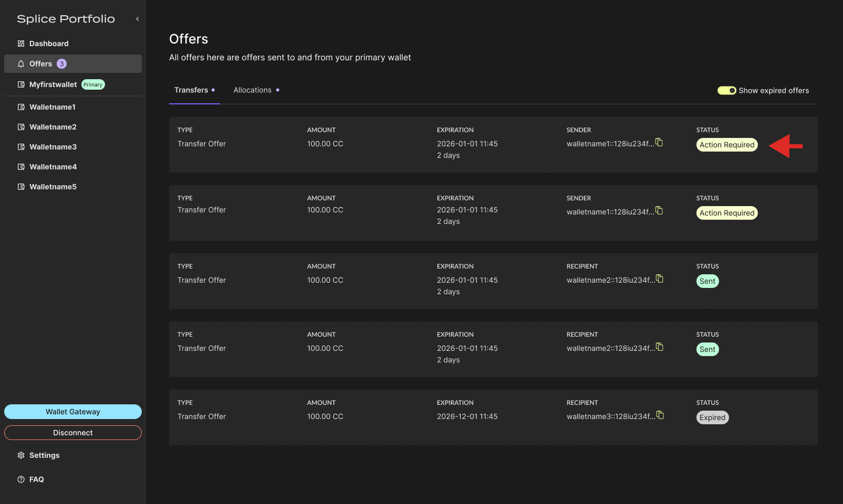Click the Disconnect button
The image size is (843, 504).
[x=73, y=433]
